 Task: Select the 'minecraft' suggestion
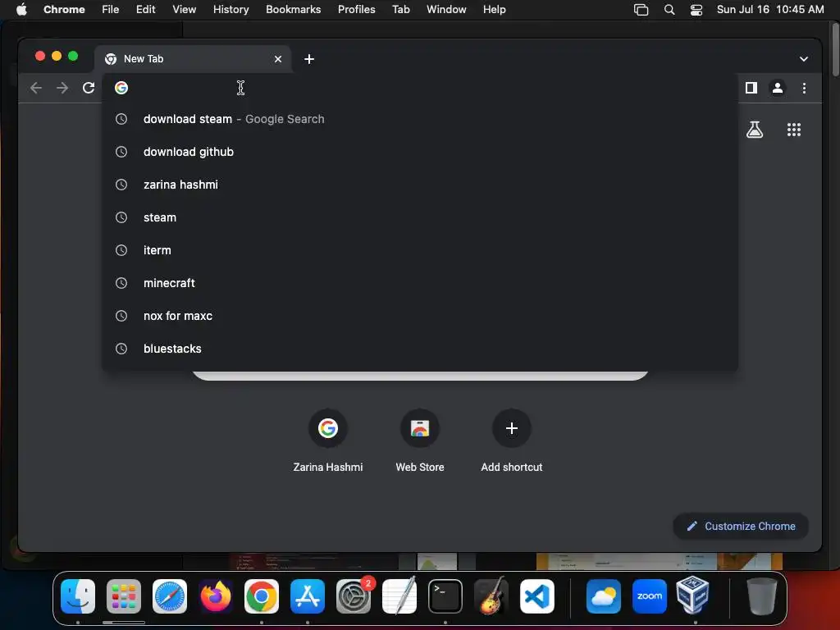click(x=420, y=283)
